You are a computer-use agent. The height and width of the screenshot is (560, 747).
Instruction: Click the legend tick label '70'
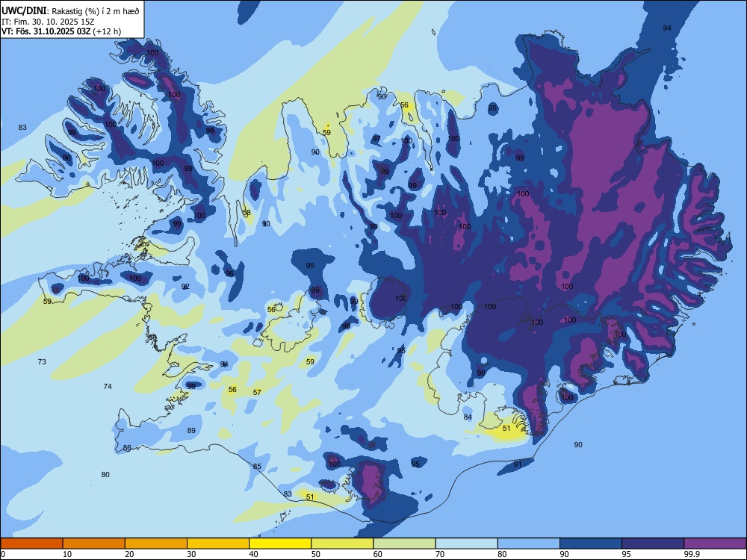coord(440,554)
